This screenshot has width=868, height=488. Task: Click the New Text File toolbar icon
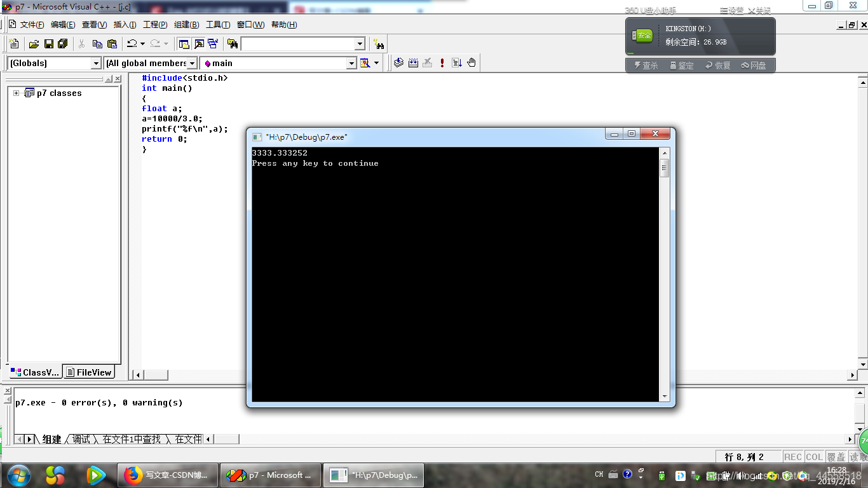tap(15, 44)
